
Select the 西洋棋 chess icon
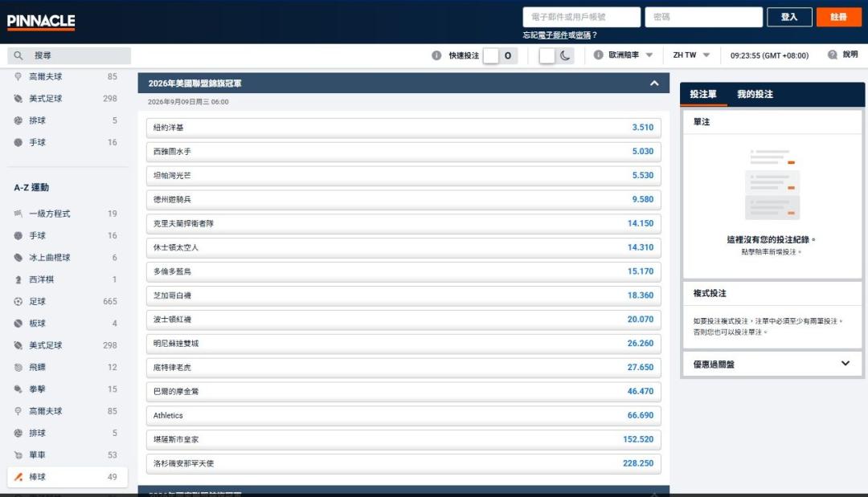[x=18, y=279]
